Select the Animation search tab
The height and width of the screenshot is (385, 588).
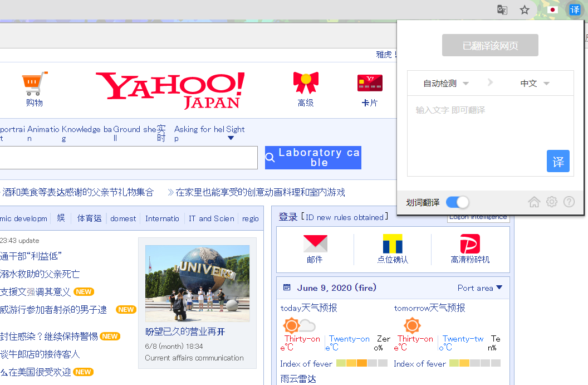(43, 133)
